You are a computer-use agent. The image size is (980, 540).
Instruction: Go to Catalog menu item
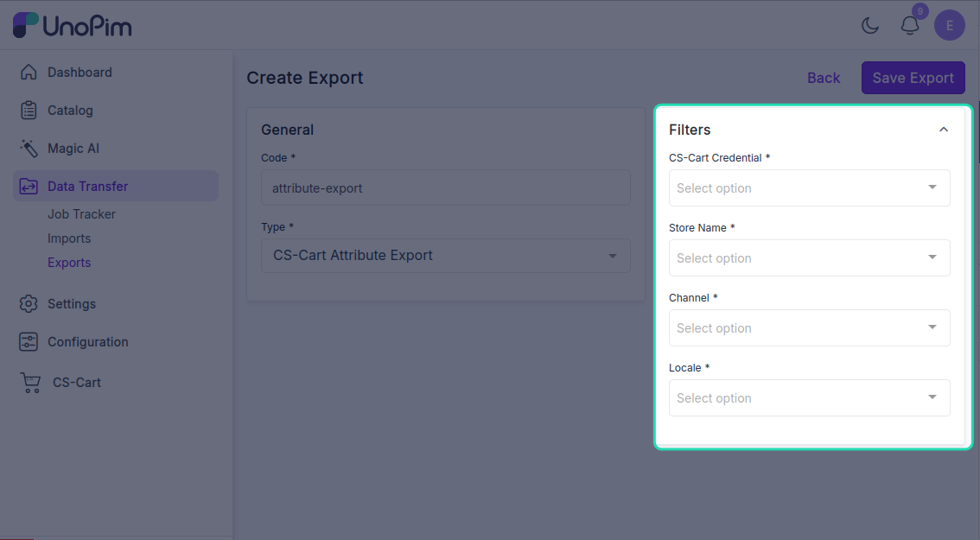pos(70,111)
